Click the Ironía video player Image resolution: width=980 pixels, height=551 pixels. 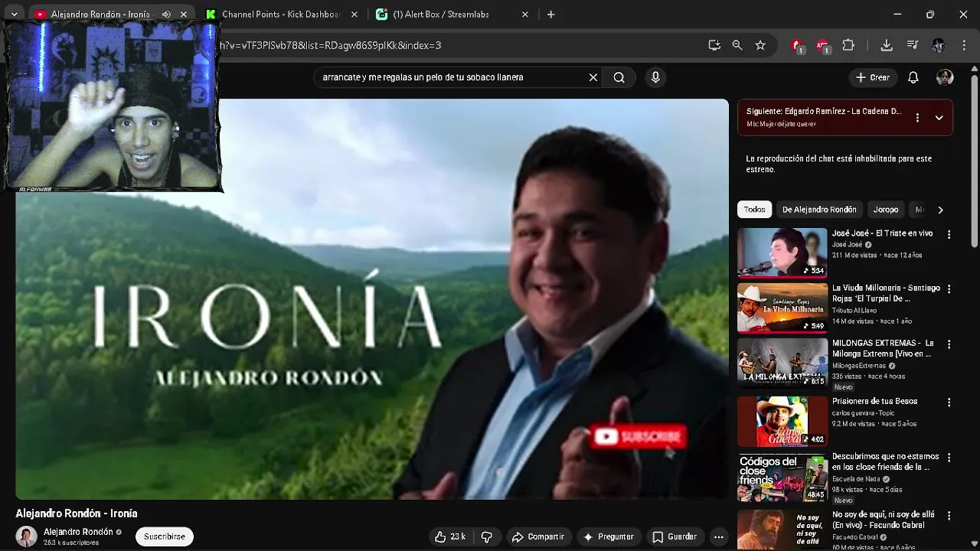pos(372,300)
